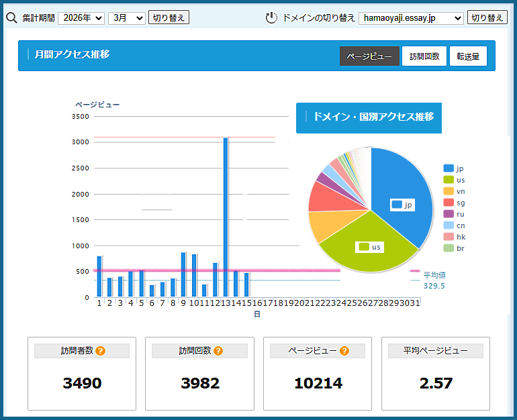
Task: Switch to the ページビュー tab
Action: [x=369, y=56]
